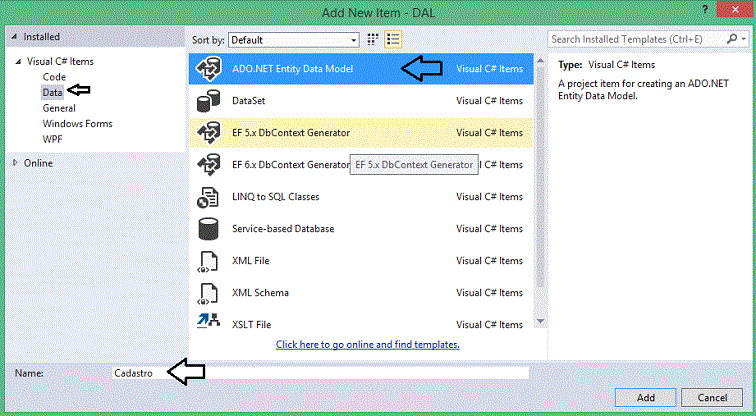Click the scrollbar up arrow

[x=540, y=61]
